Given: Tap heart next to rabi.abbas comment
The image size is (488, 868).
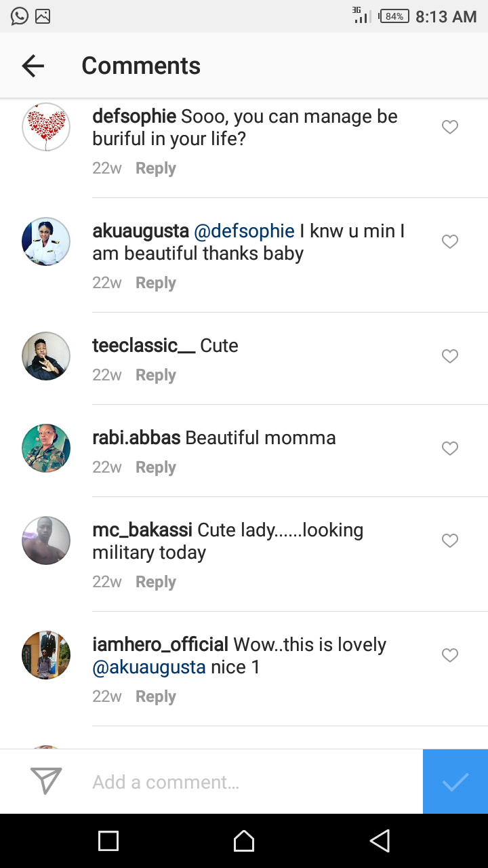Looking at the screenshot, I should pos(450,448).
